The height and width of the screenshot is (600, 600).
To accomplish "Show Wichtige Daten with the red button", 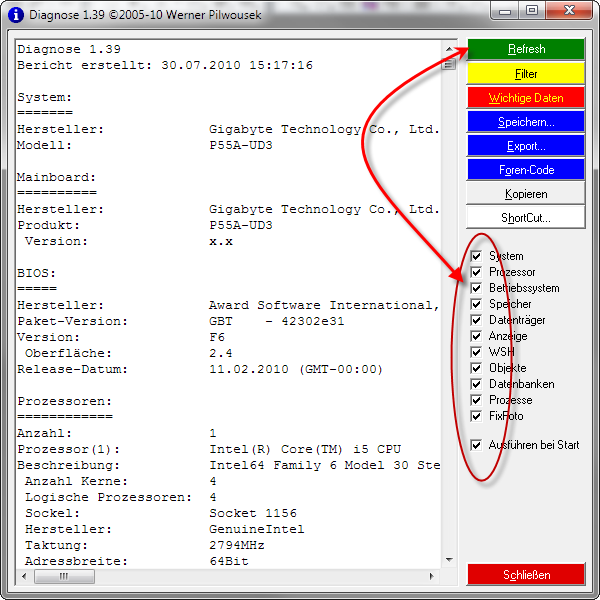I will [x=526, y=98].
